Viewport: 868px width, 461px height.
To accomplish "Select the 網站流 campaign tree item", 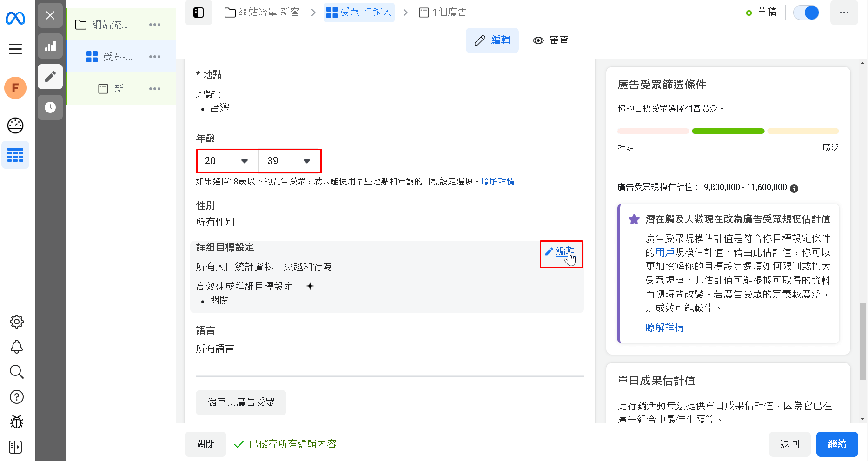I will click(121, 25).
